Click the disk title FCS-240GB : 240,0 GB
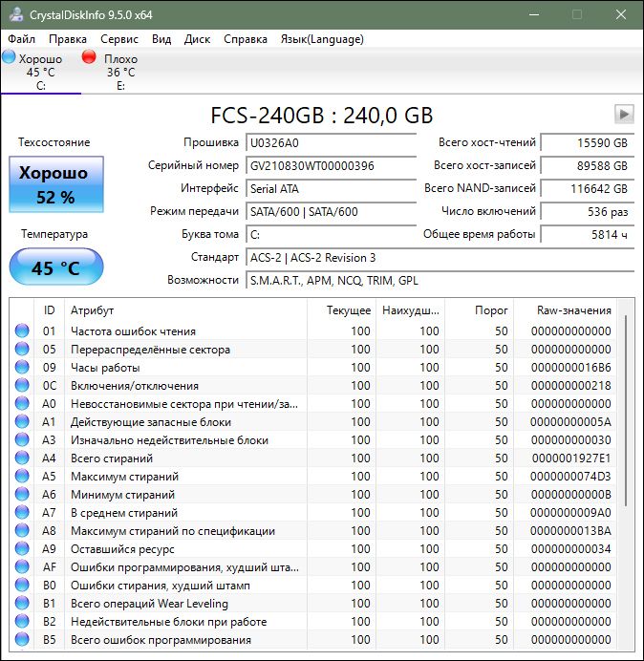 coord(322,115)
